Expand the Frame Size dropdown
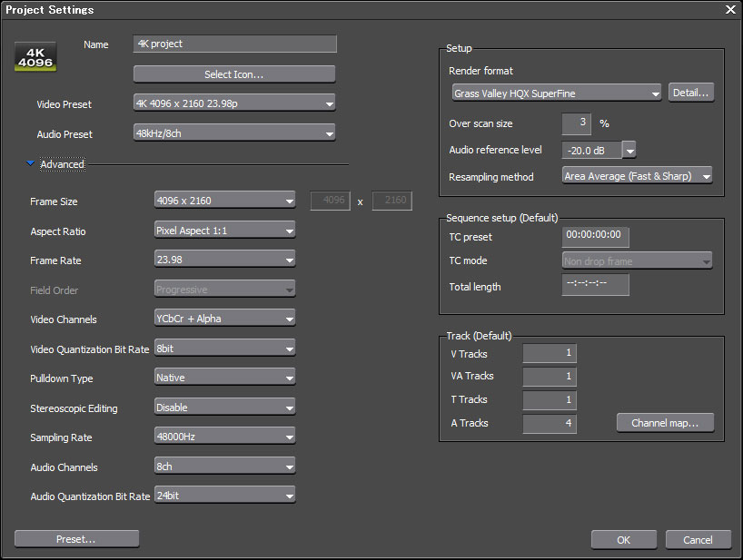 224,201
